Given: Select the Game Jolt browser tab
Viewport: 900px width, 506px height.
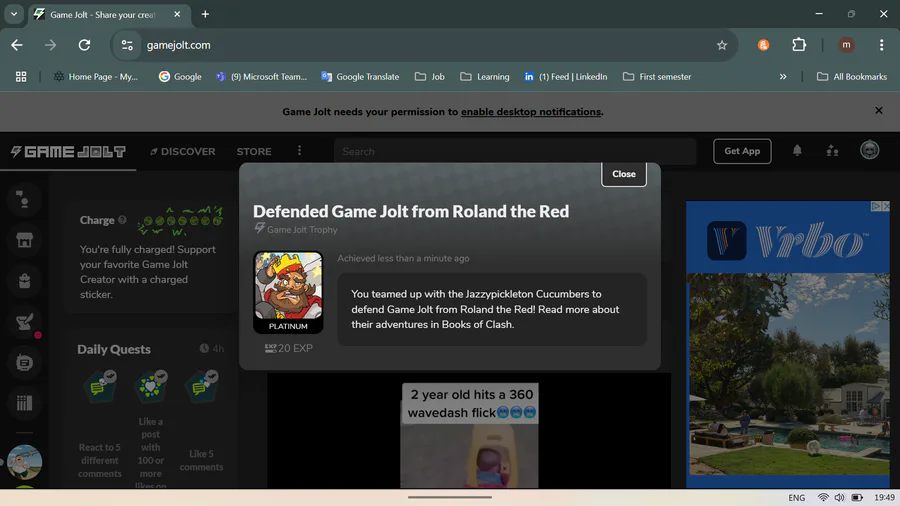Looking at the screenshot, I should click(x=108, y=14).
